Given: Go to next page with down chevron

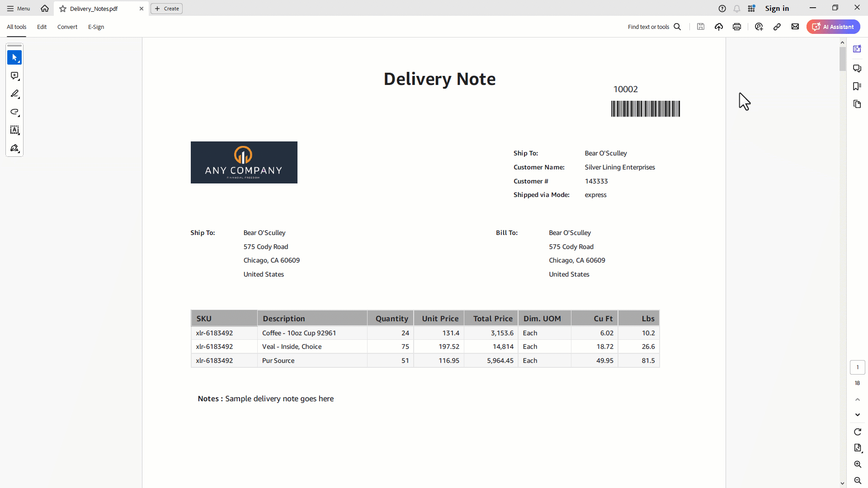Looking at the screenshot, I should (x=857, y=415).
